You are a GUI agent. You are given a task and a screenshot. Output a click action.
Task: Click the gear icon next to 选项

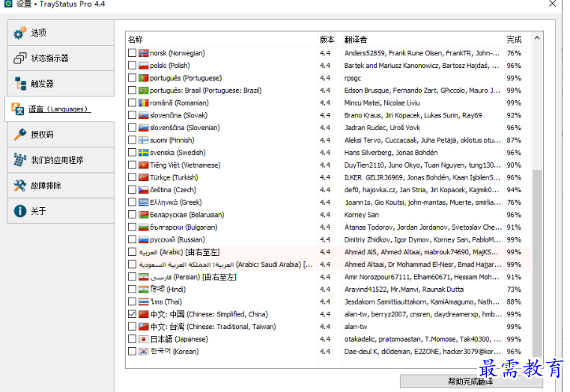coord(20,33)
